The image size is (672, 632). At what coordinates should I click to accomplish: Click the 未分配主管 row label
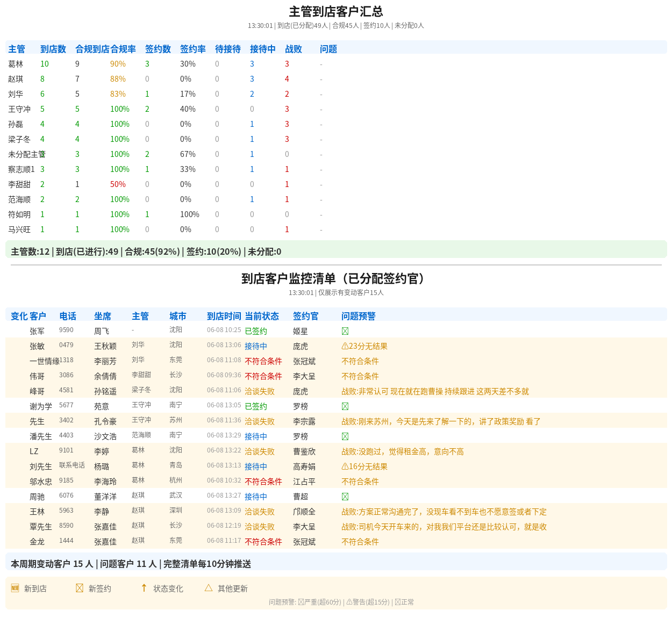tap(27, 154)
